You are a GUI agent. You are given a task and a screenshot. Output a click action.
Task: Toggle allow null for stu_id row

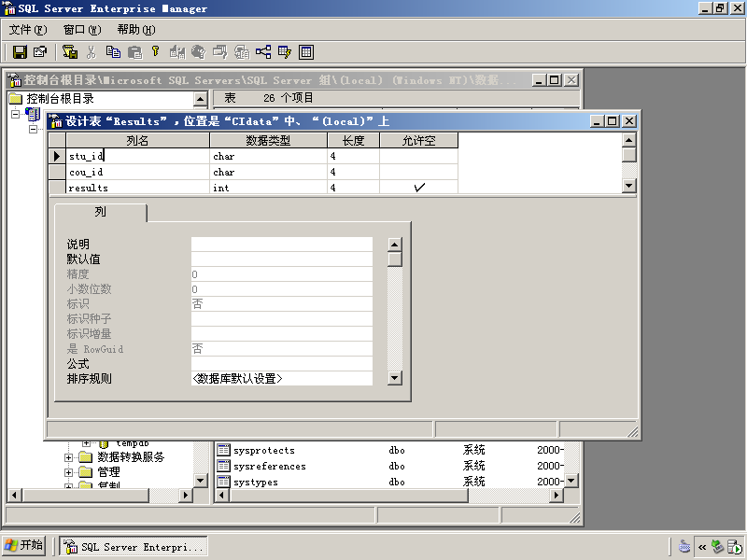point(418,156)
